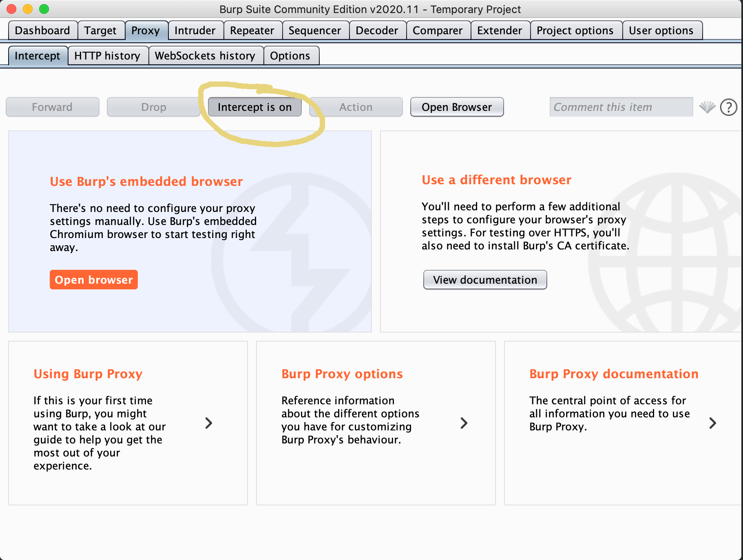
Task: Click the 'Use a different browser' heading
Action: coord(497,180)
